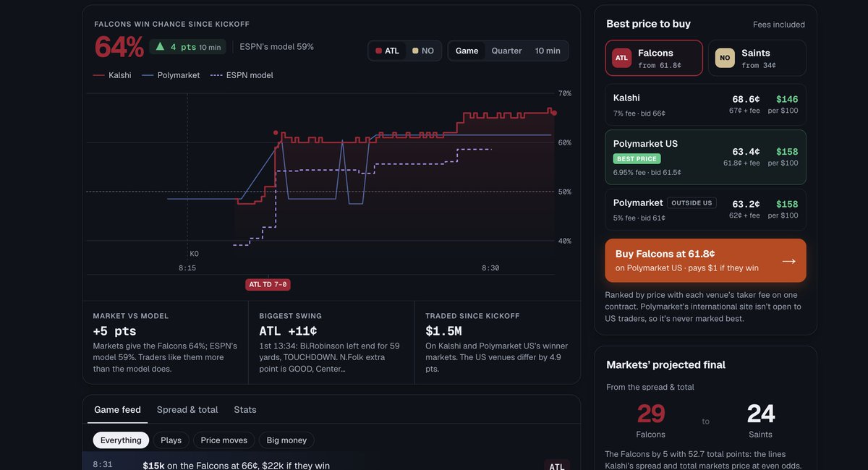Click projected Falcons score 29
This screenshot has height=470, width=868.
pyautogui.click(x=651, y=414)
